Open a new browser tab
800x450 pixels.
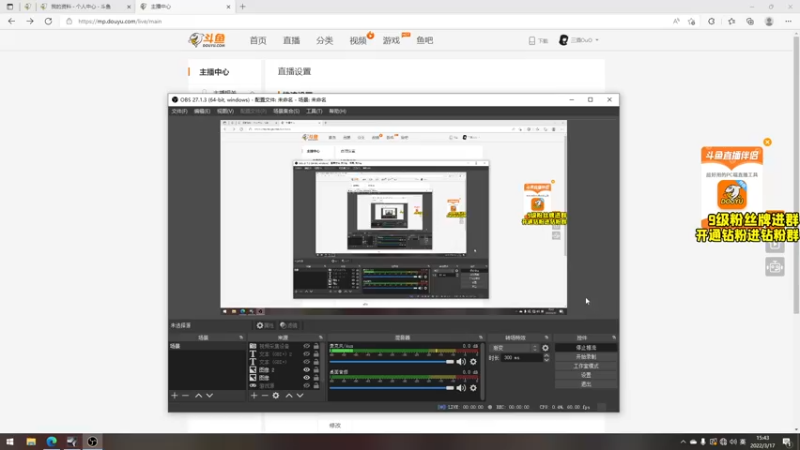click(243, 7)
